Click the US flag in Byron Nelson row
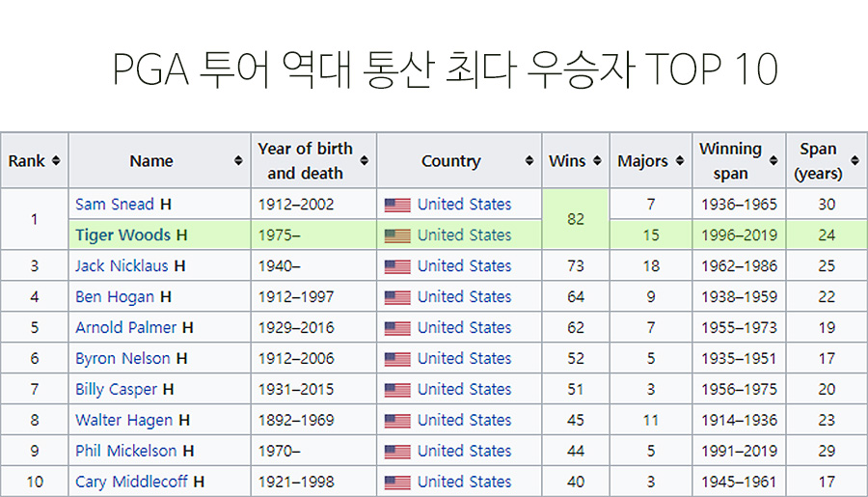 [397, 359]
